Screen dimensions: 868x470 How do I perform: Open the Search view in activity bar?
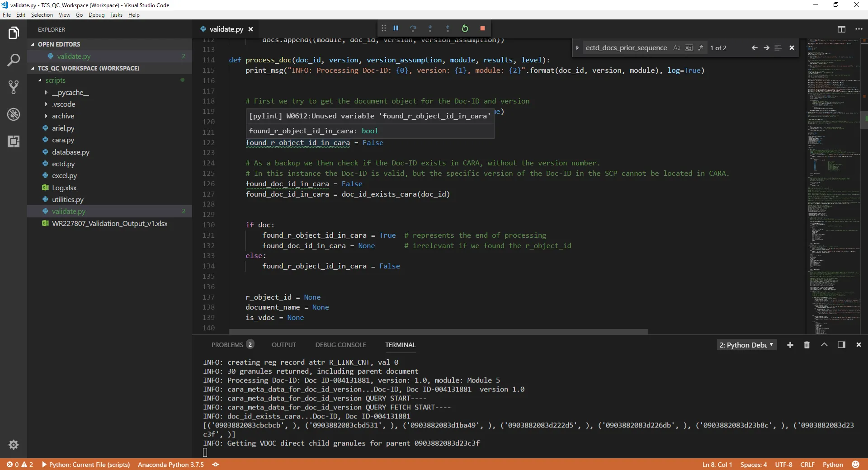[14, 60]
